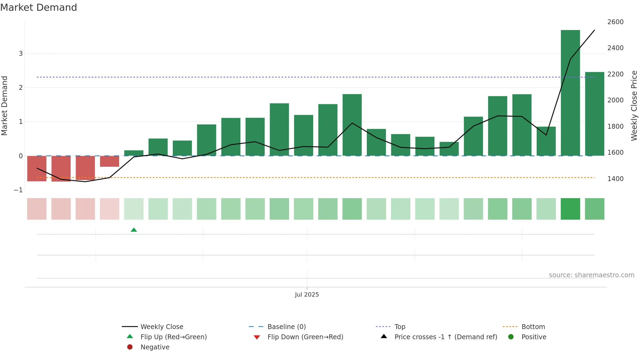Toggle Flip Down (Green→Red) legend entry

click(x=298, y=337)
